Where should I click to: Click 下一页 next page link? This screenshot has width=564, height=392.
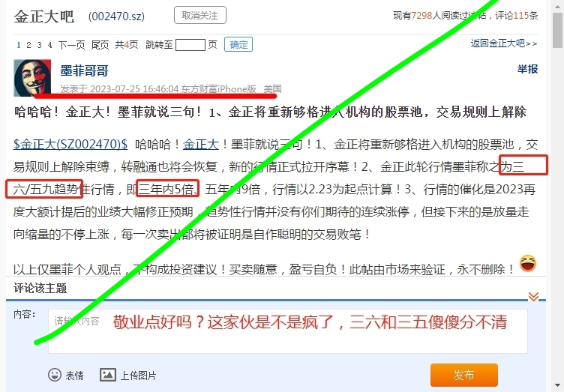[71, 45]
